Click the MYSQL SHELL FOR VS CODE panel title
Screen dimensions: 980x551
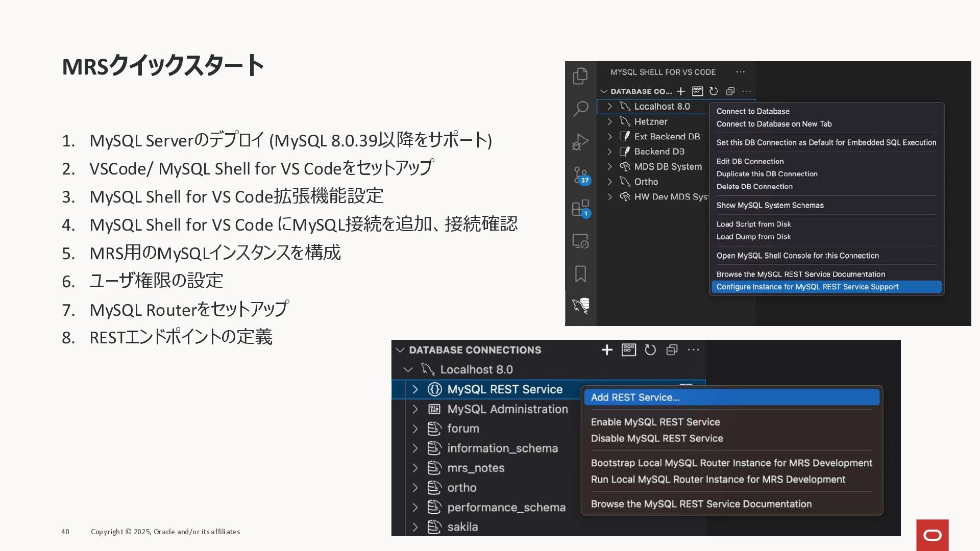[x=663, y=72]
